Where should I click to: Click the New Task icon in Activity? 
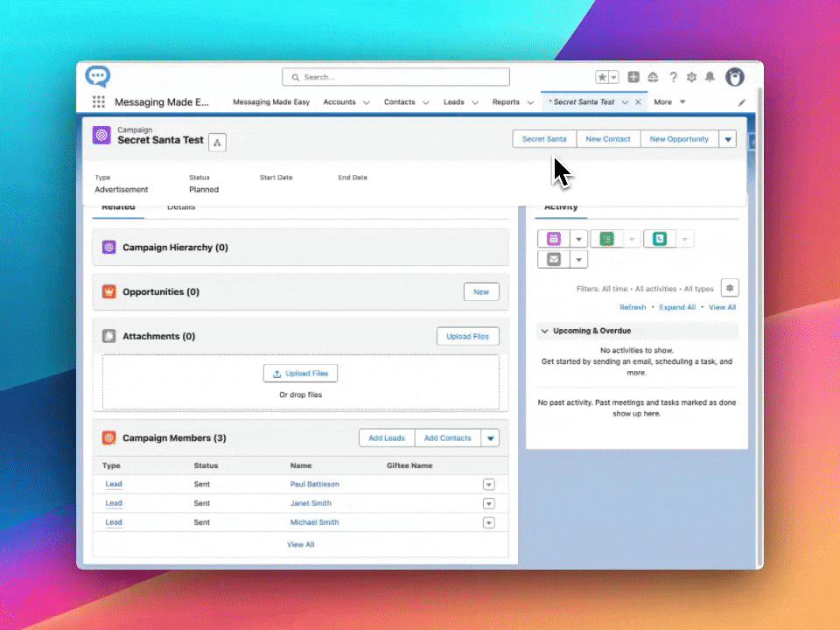click(x=606, y=238)
